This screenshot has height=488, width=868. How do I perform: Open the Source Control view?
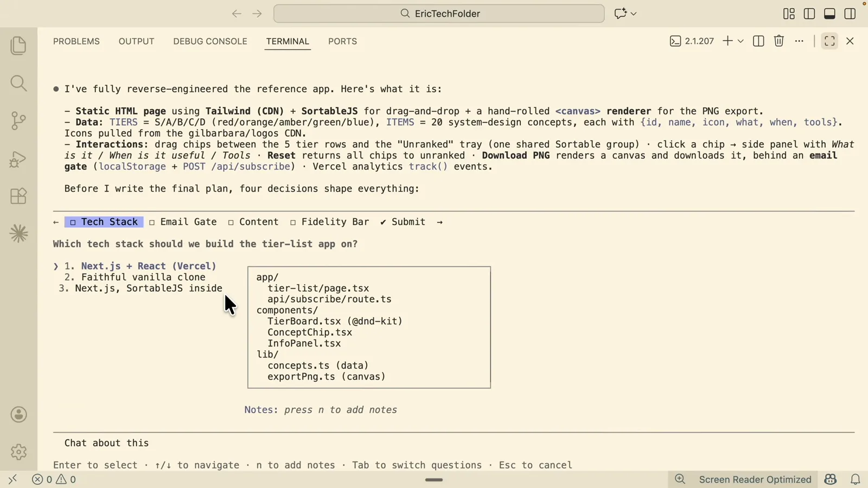tap(18, 120)
